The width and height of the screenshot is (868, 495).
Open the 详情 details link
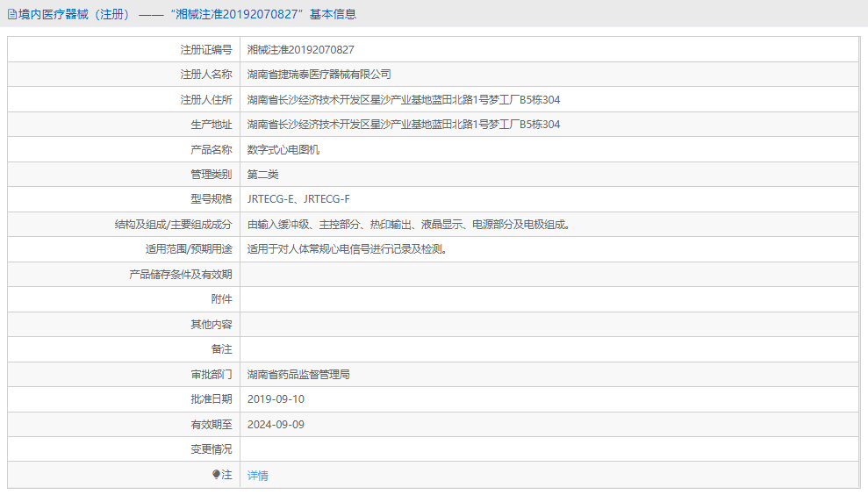pyautogui.click(x=258, y=475)
